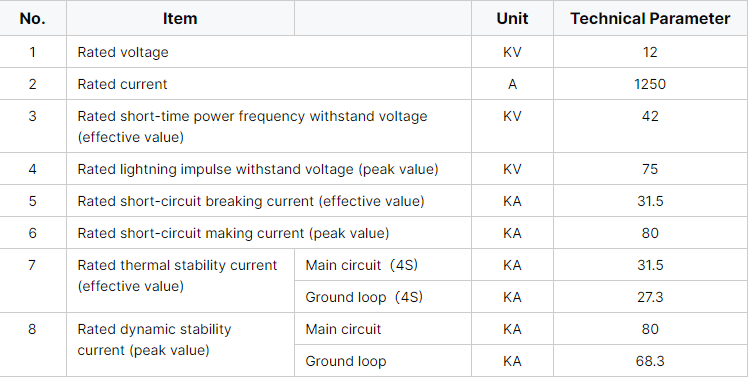This screenshot has height=379, width=751.
Task: Select the power frequency withstand voltage text
Action: click(x=252, y=126)
